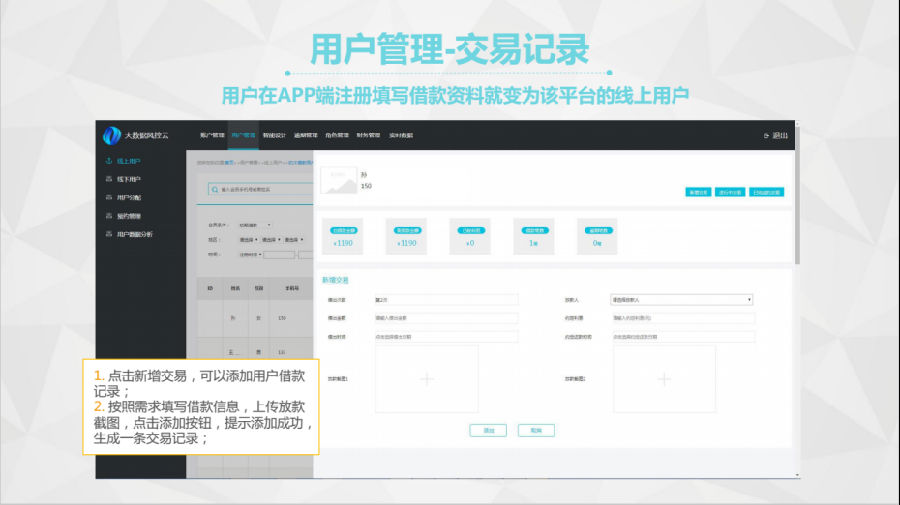Click the plus icon in 放款截图1 upload box
This screenshot has width=900, height=505.
pyautogui.click(x=426, y=379)
